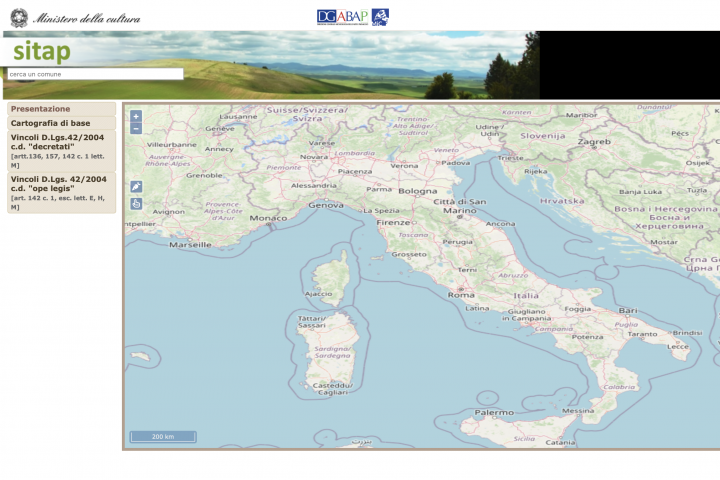This screenshot has width=720, height=480.
Task: Activate the hand pointer info tool
Action: [136, 204]
